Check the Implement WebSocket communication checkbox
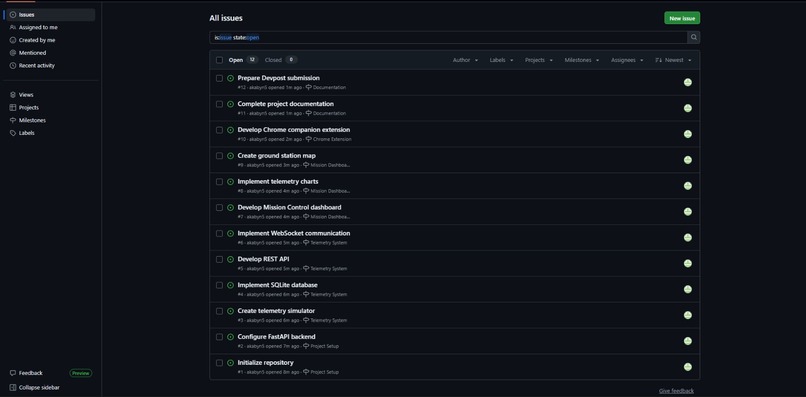This screenshot has width=806, height=397. 219,233
